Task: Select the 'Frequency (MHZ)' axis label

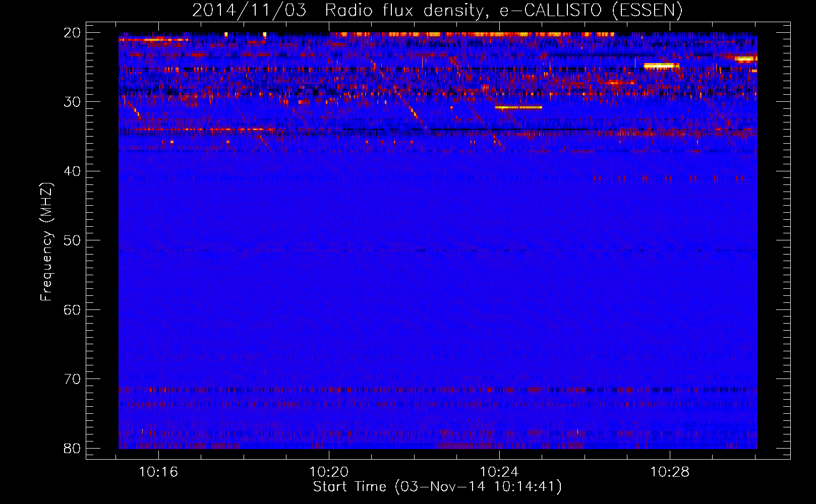Action: click(x=46, y=242)
